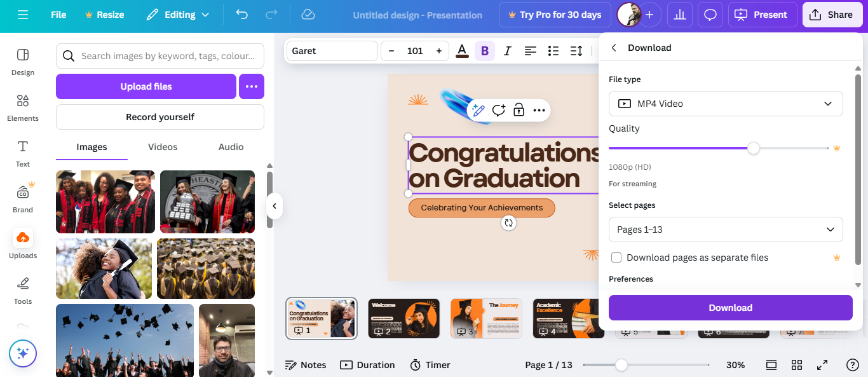Open the Select pages dropdown
Screen dimensions: 868x377
click(x=726, y=230)
